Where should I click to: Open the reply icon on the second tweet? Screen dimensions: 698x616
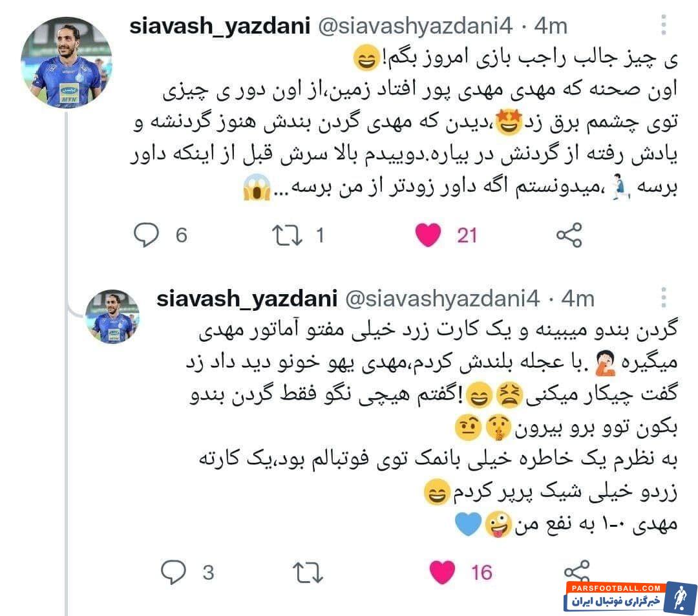click(173, 572)
